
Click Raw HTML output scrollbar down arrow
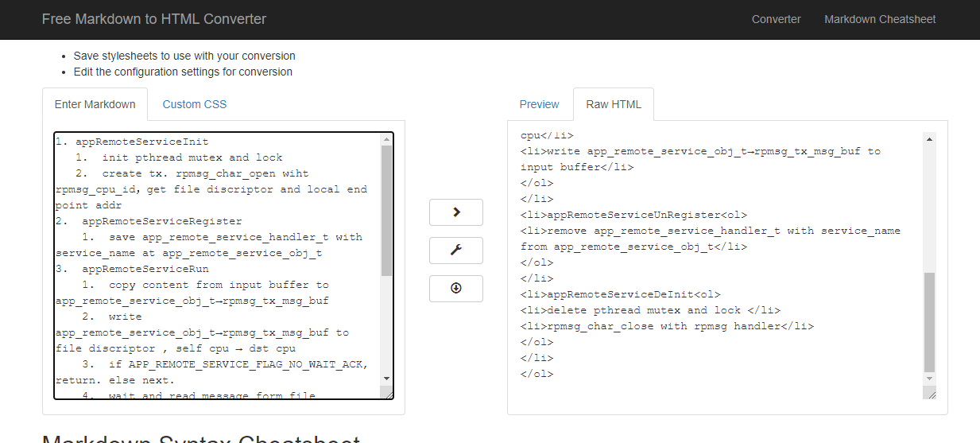click(929, 379)
